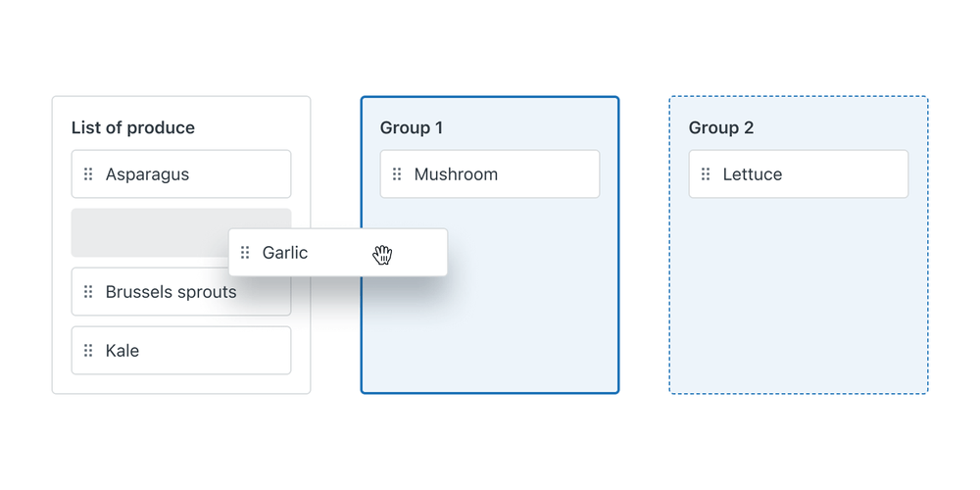Click the Garlic item text

[x=285, y=253]
